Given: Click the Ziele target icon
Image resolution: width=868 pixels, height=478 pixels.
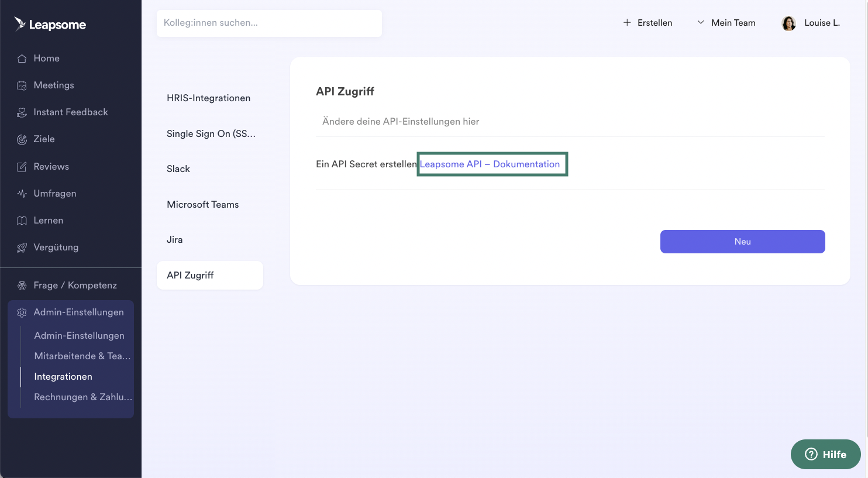Looking at the screenshot, I should tap(22, 139).
